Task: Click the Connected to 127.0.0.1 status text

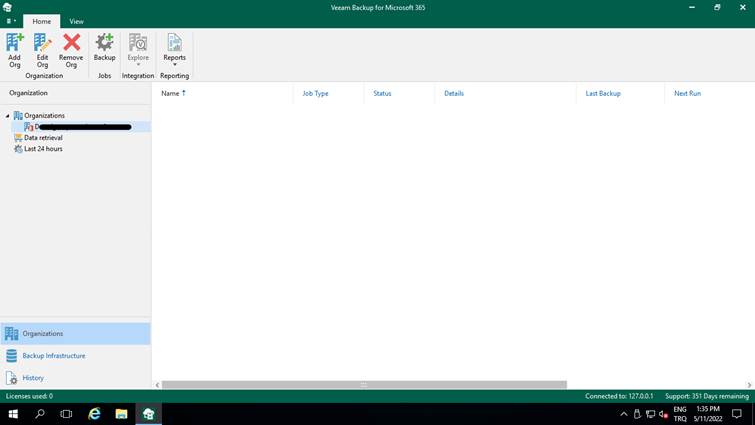Action: coord(619,396)
